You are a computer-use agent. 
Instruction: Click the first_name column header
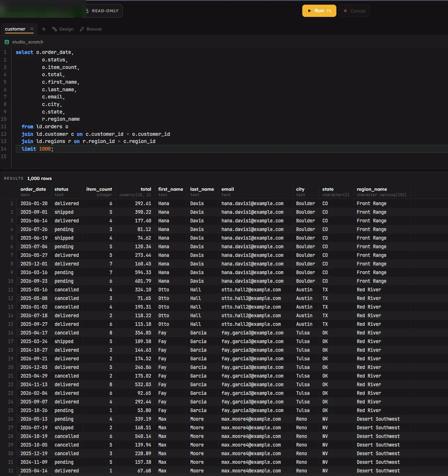[x=171, y=189]
